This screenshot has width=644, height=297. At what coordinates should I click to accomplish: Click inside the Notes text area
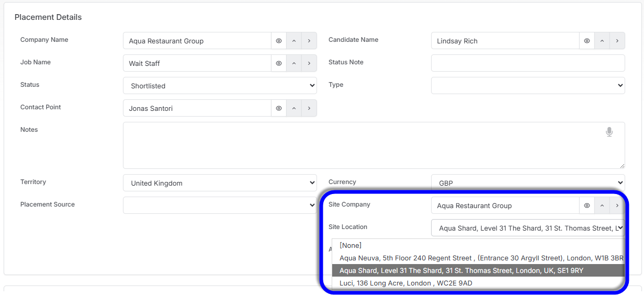(x=374, y=145)
